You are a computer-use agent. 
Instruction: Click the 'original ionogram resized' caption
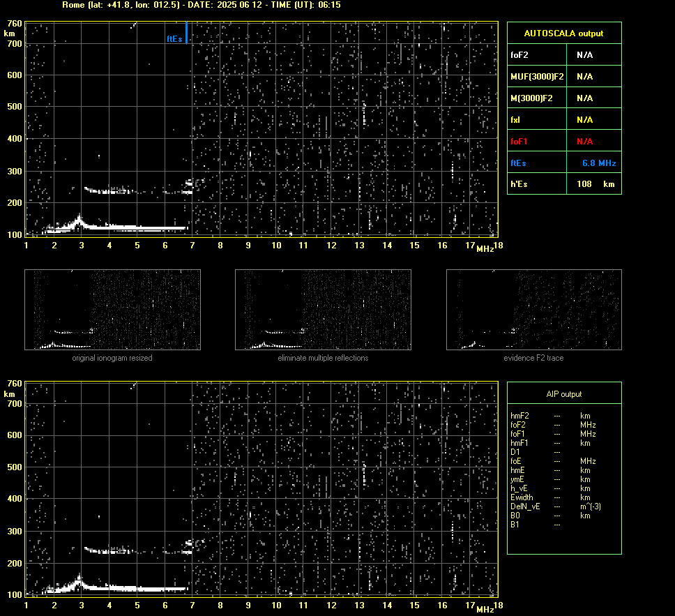[112, 358]
